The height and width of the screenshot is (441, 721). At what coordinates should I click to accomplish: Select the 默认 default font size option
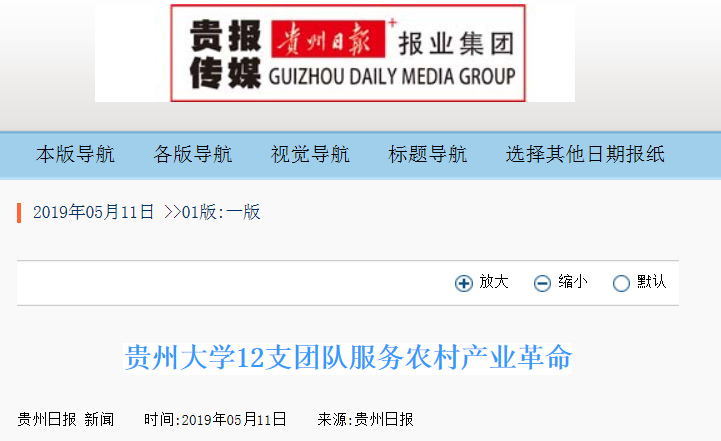[652, 281]
